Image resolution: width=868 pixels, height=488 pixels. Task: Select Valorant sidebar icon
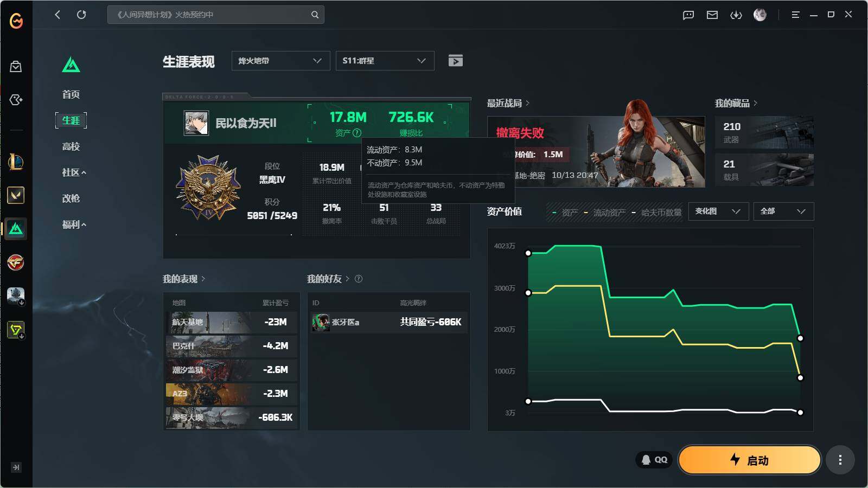[16, 195]
